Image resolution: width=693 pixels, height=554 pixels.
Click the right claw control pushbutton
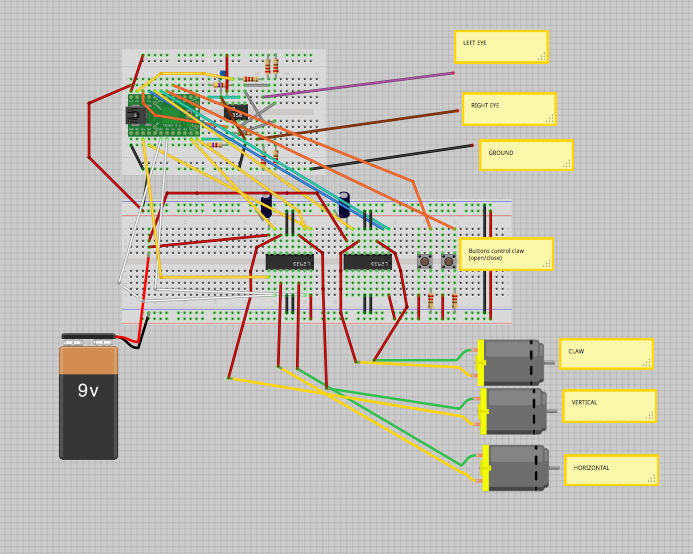click(x=449, y=261)
